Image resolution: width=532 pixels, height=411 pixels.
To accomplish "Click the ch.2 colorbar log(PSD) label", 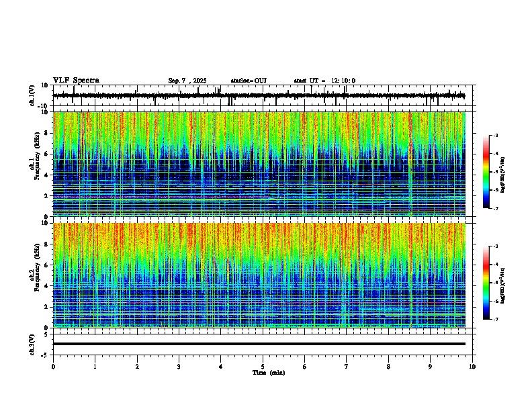I will [x=502, y=285].
